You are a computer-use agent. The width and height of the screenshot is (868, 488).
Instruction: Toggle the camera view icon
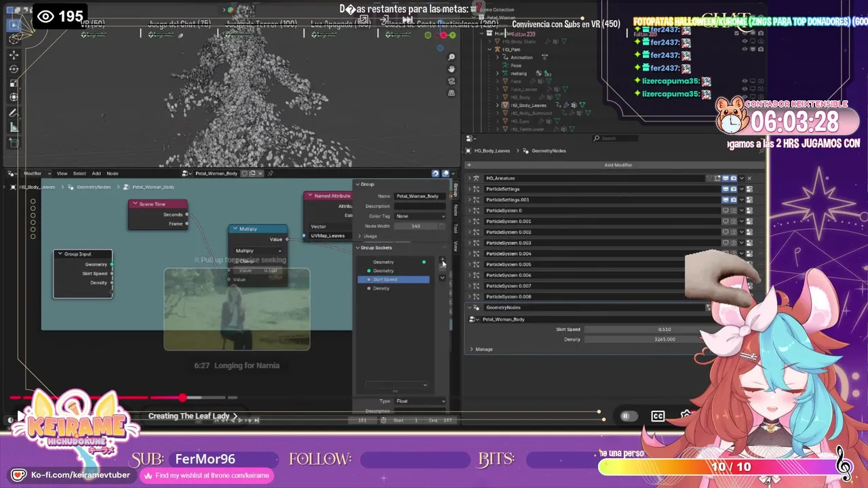(x=452, y=81)
